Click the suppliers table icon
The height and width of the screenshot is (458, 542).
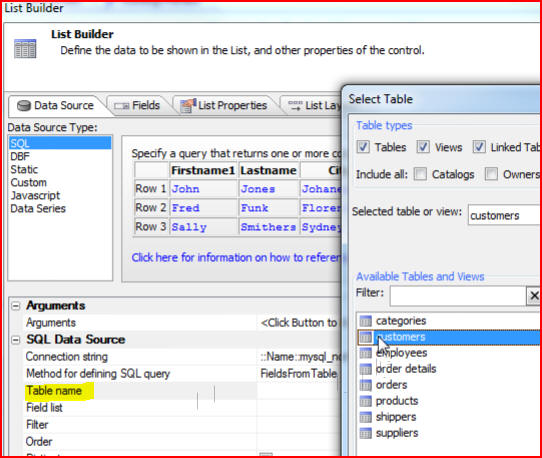[365, 433]
